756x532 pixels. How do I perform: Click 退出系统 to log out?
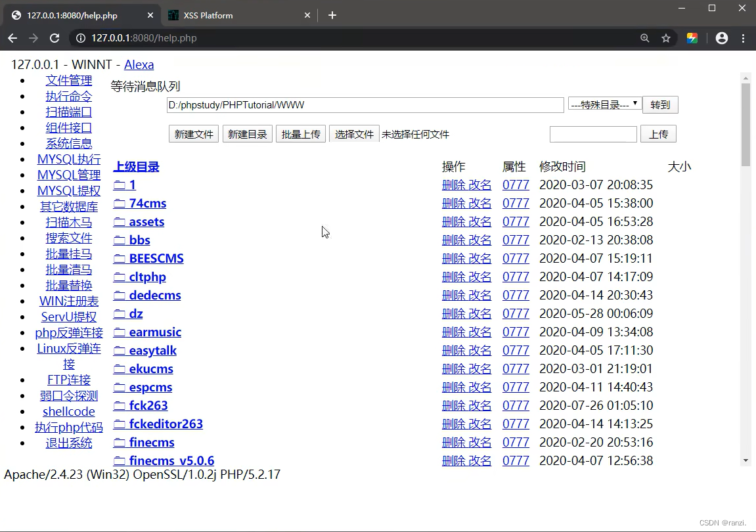[69, 443]
